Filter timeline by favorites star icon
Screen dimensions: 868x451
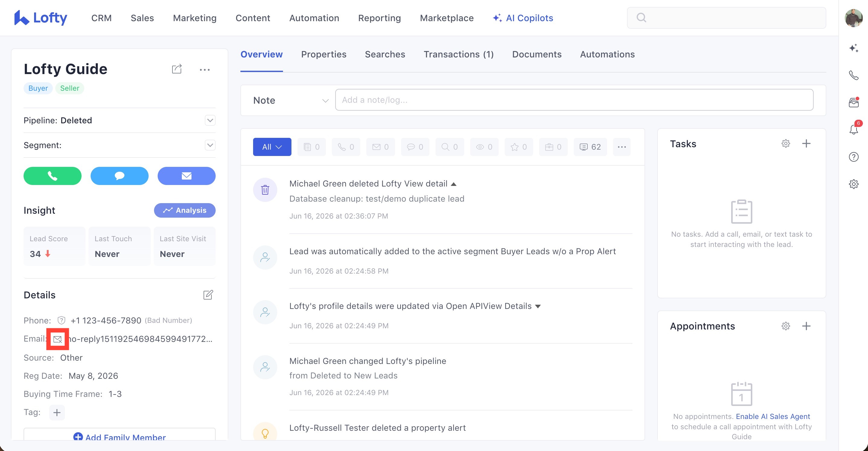pyautogui.click(x=519, y=147)
